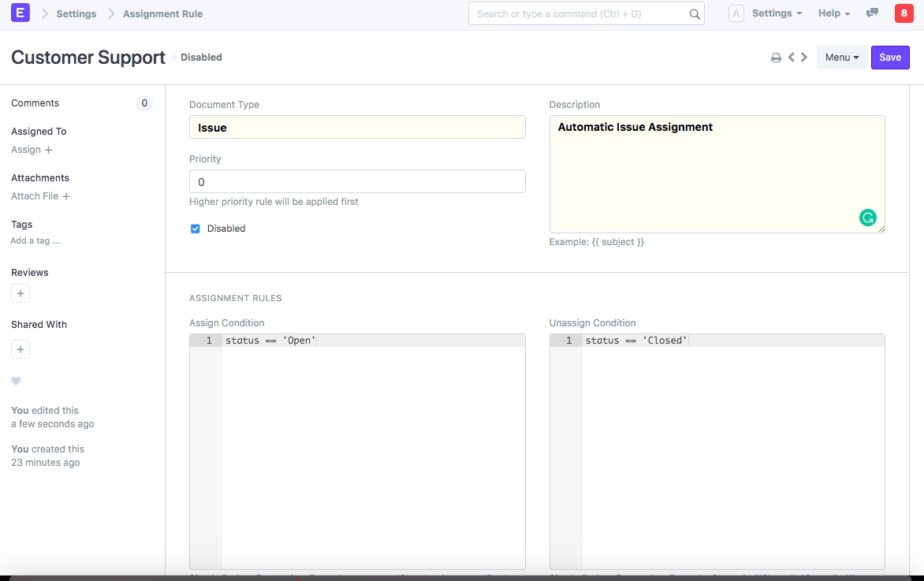924x581 pixels.
Task: Open the chat messages icon
Action: click(872, 13)
